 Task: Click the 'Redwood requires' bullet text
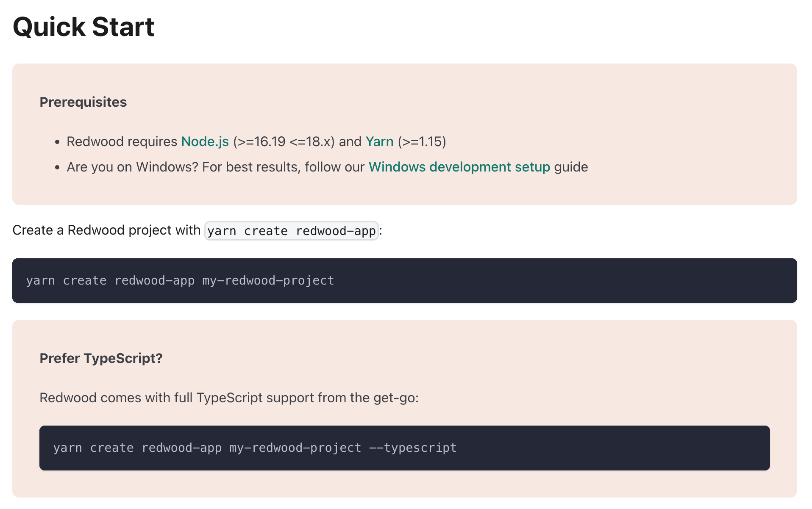(122, 141)
